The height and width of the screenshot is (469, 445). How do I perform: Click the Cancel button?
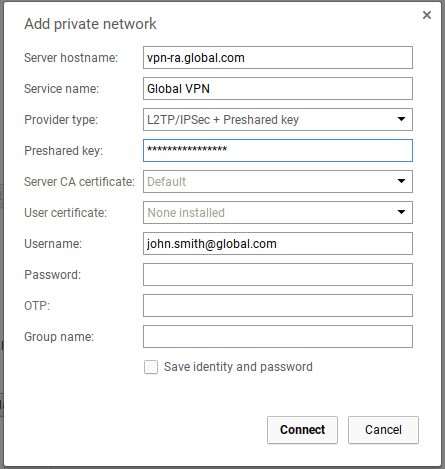(x=383, y=430)
